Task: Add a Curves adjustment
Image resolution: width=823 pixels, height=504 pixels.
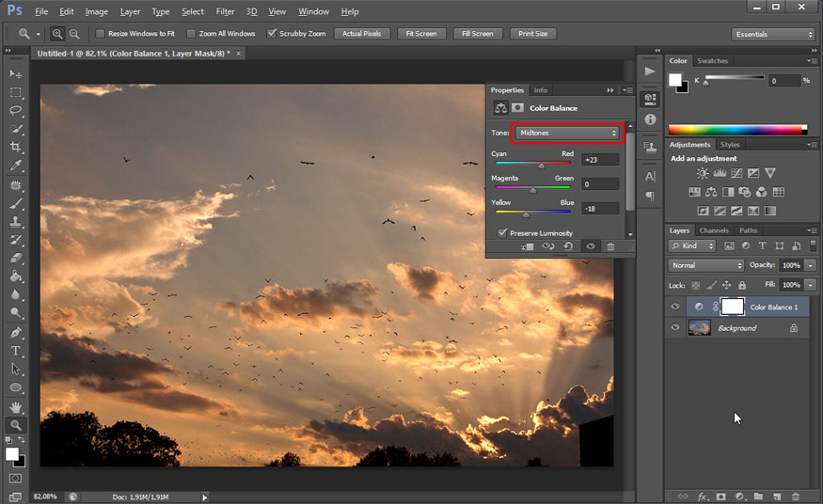Action: pyautogui.click(x=736, y=173)
